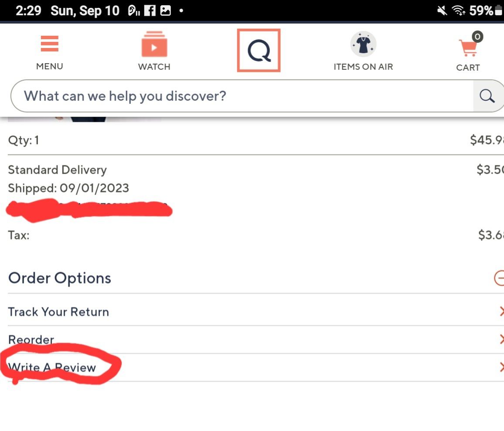Screen dimensions: 504x431
Task: Choose the Reorder option
Action: (31, 339)
